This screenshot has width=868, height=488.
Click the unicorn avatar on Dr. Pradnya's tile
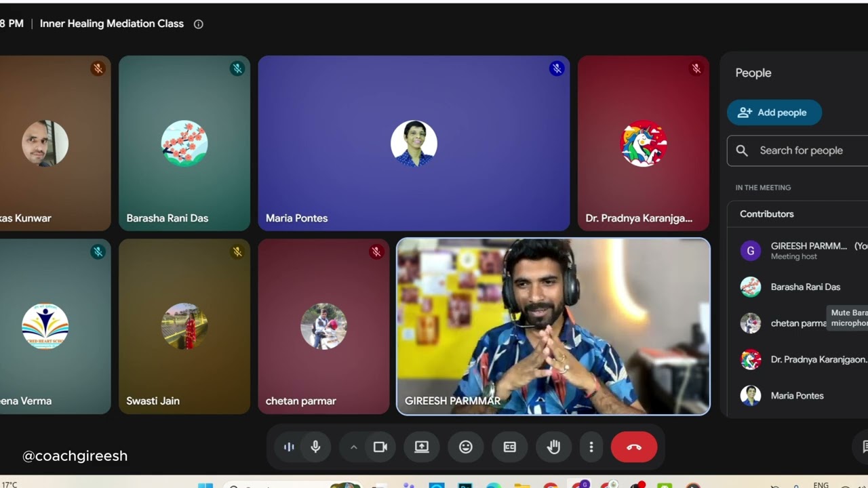tap(644, 144)
